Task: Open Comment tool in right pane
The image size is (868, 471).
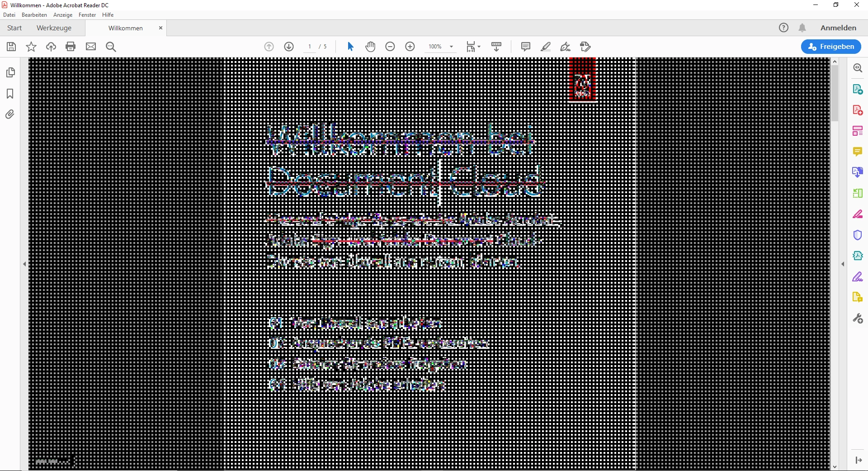Action: (x=858, y=152)
